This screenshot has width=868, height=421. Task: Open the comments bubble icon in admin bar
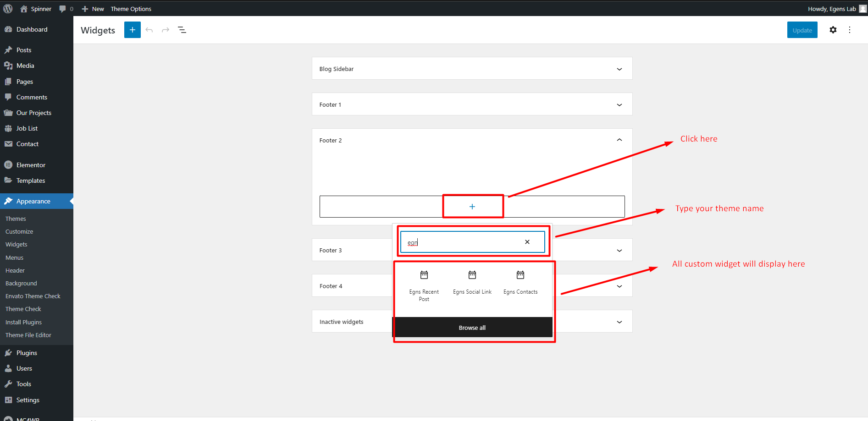point(63,9)
